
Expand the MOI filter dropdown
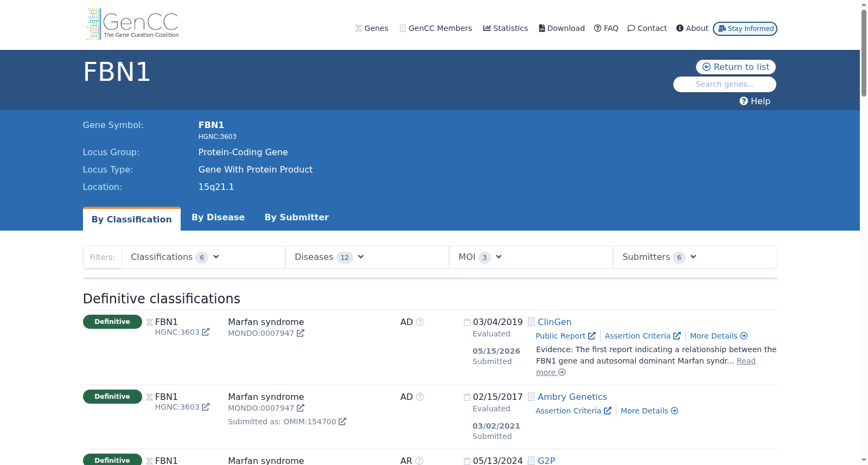[x=531, y=257]
